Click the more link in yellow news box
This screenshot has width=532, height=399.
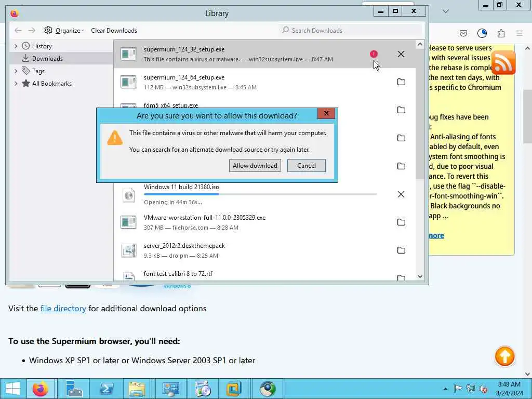tap(436, 235)
